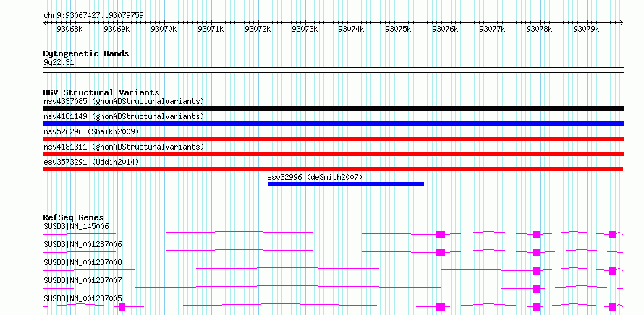Click NM_001287008 exon near 93078k
The image size is (644, 315).
(x=536, y=271)
